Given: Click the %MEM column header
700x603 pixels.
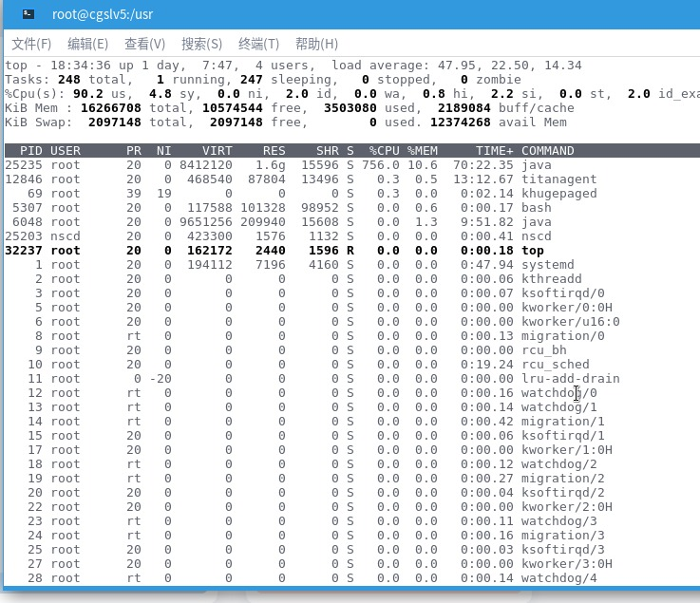Looking at the screenshot, I should coord(423,151).
